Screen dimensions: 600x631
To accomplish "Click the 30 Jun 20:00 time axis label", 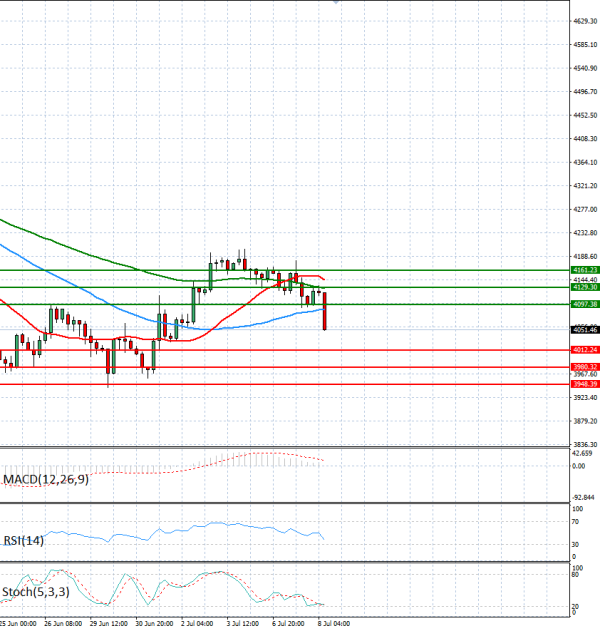I will 154,623.
